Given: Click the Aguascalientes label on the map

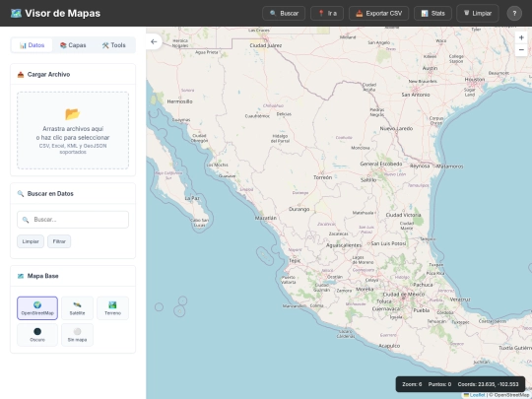Looking at the screenshot, I should (344, 245).
